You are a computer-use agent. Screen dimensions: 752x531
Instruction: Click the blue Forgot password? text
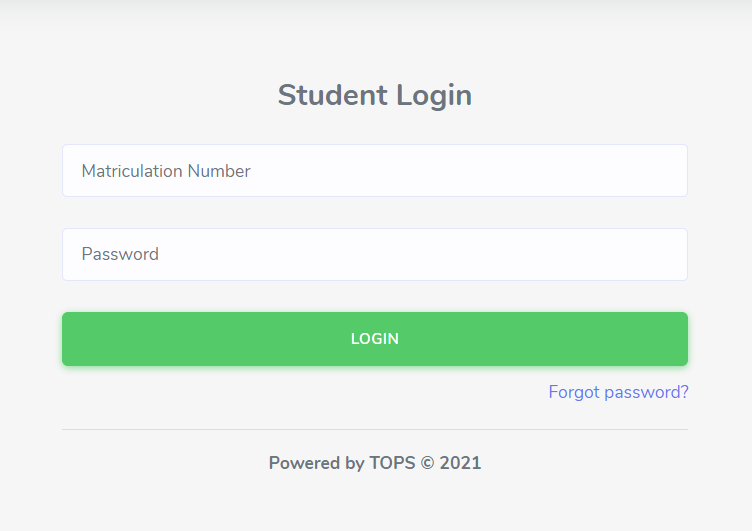coord(618,392)
